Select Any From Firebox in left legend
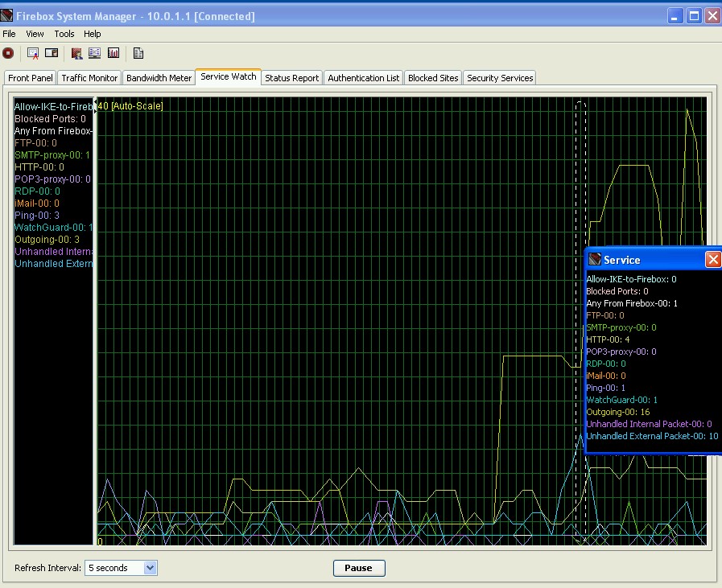 tap(53, 130)
